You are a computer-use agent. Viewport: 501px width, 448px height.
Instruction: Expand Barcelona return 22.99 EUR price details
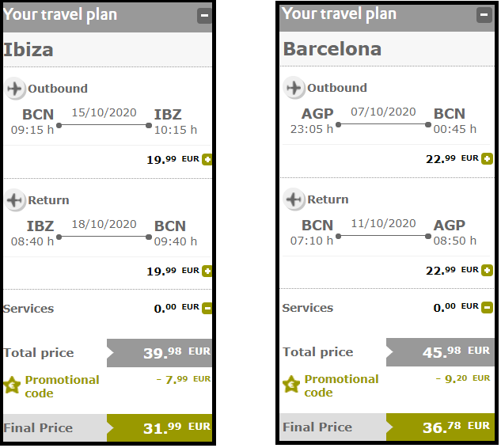[487, 271]
